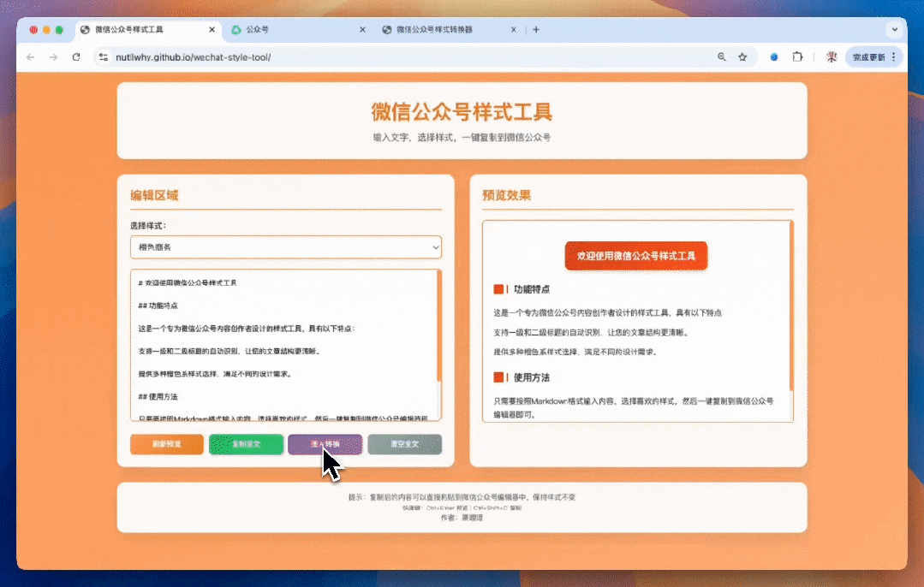Click the editor line '# 欢迎使用微信公众号样式工具'
The height and width of the screenshot is (587, 924).
(188, 283)
